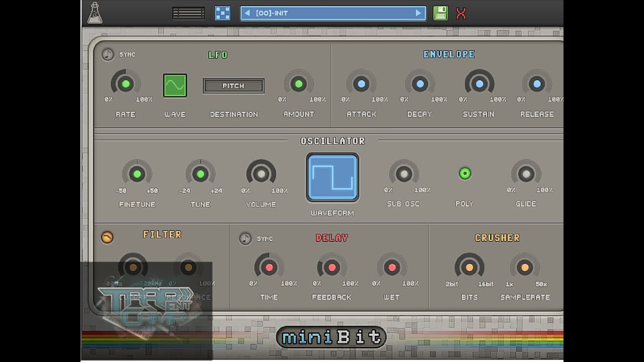Click the blue randomize grid icon
The image size is (644, 362).
click(x=222, y=12)
